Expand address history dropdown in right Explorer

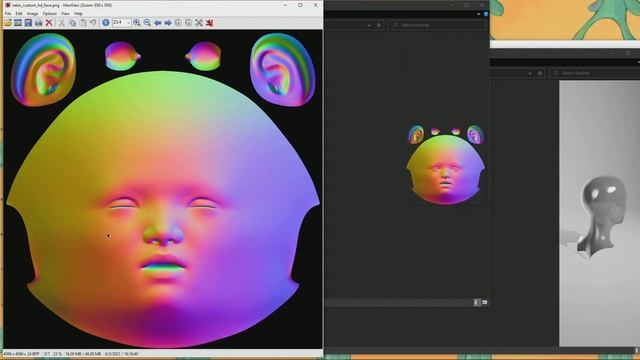530,73
